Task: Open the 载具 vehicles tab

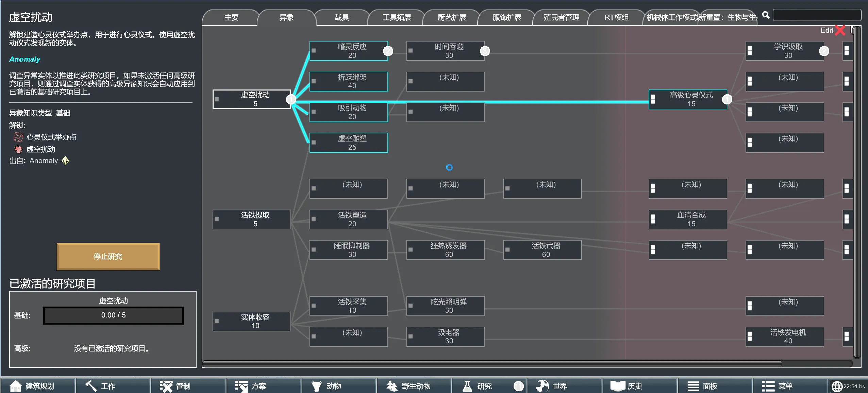Action: point(341,17)
